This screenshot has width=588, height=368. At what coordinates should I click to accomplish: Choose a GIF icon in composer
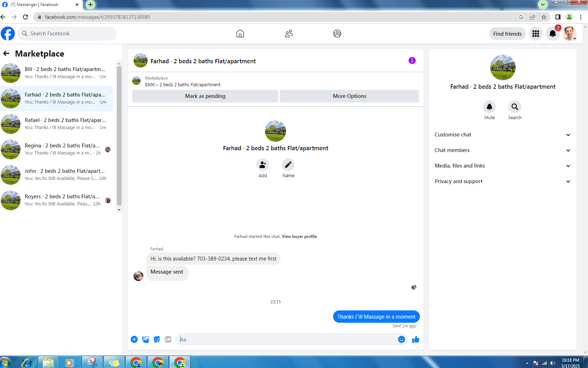pos(168,339)
